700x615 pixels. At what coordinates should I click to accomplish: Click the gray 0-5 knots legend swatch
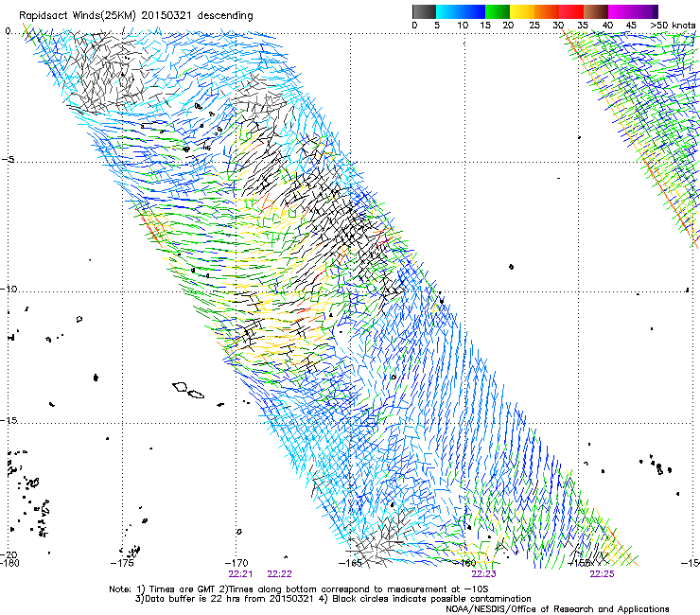(424, 11)
